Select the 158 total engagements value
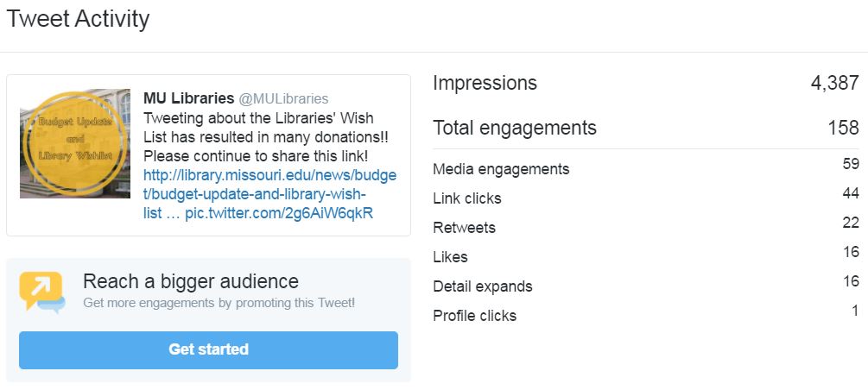Image resolution: width=868 pixels, height=390 pixels. click(x=843, y=128)
